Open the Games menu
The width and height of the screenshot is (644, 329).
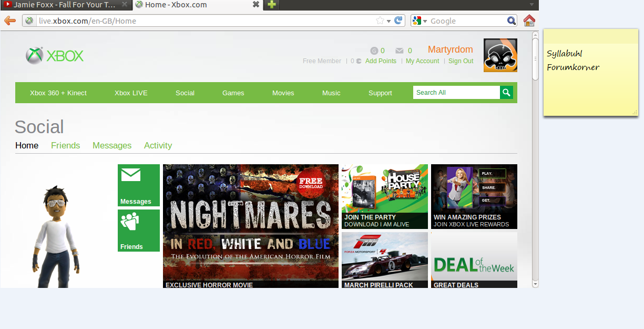click(x=233, y=93)
